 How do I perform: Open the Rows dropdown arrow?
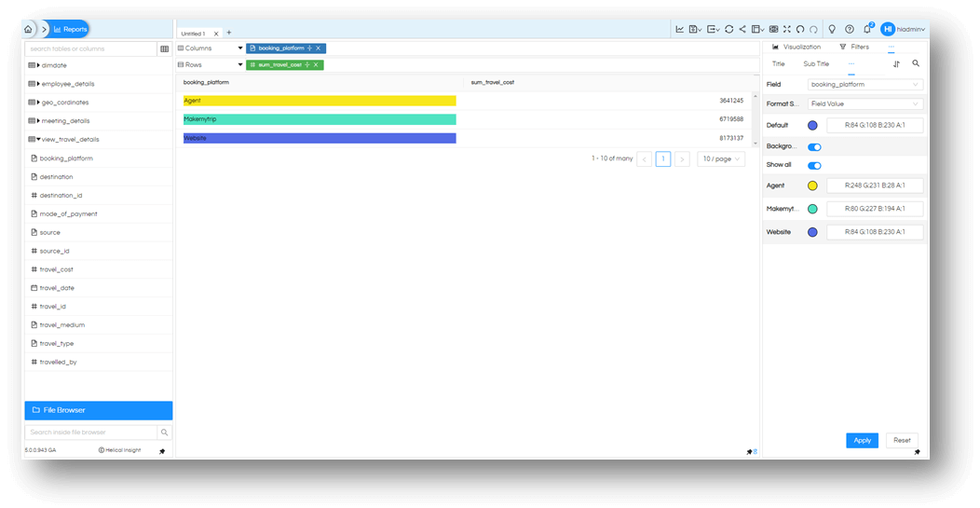click(x=240, y=65)
